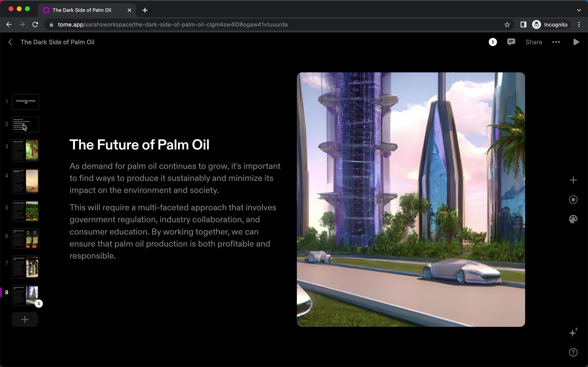Select slide 1 Dark Side of Palm Oil
588x367 pixels.
pyautogui.click(x=25, y=102)
